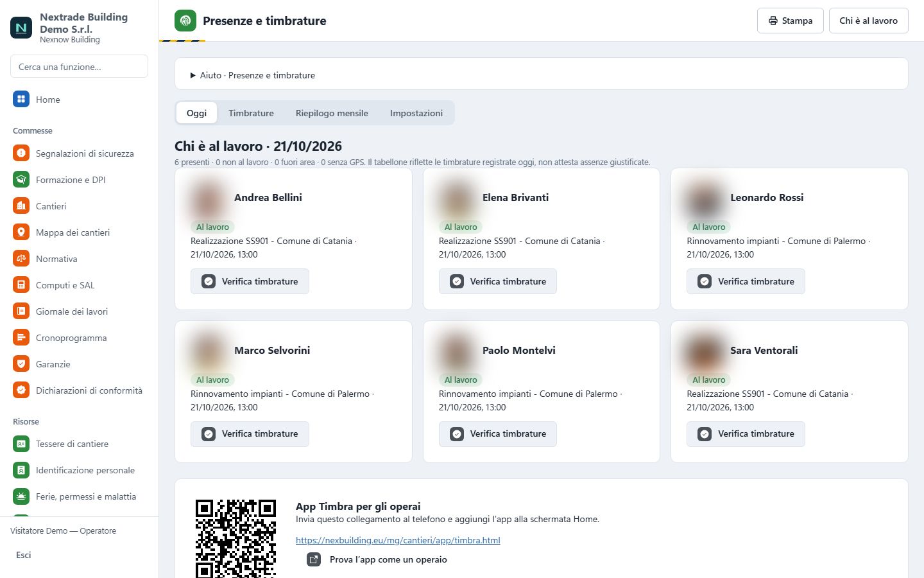The height and width of the screenshot is (578, 924).
Task: Open Tessere di cantiere icon
Action: pos(21,444)
